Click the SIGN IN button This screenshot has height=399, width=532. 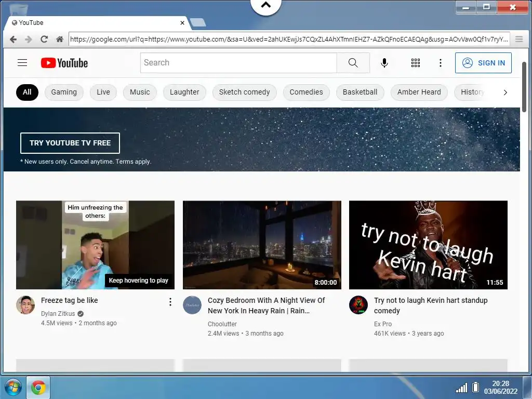483,63
